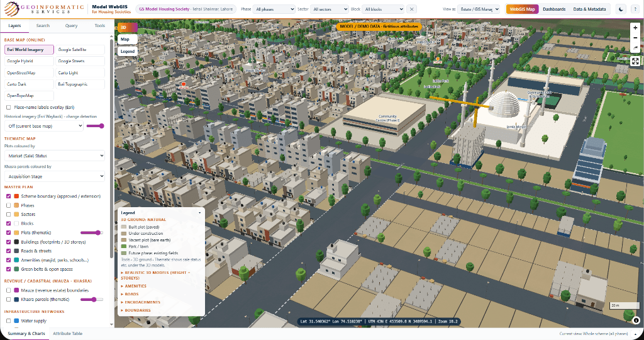
Task: Click the Built plot (paved) legend swatch
Action: (x=124, y=227)
